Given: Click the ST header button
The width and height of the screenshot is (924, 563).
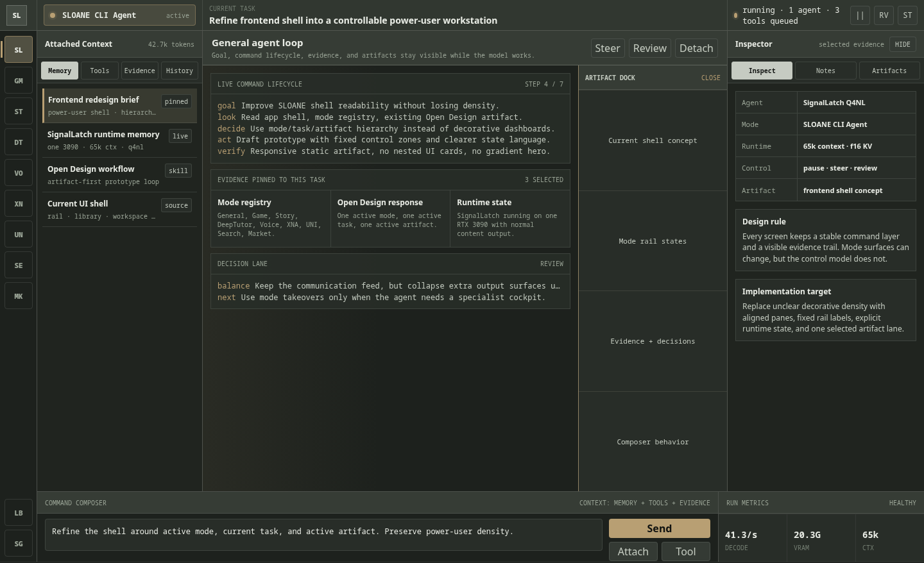Looking at the screenshot, I should (x=907, y=15).
